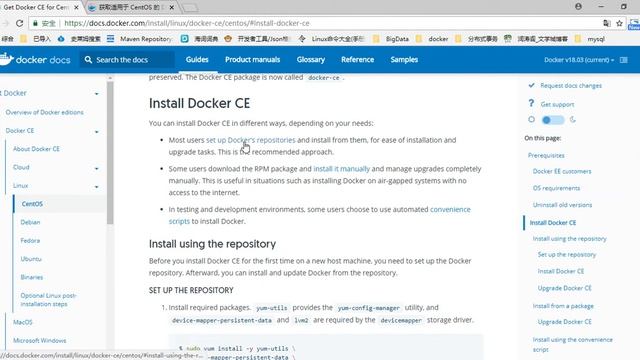The height and width of the screenshot is (360, 640).
Task: Select Ubuntu in the sidebar
Action: [x=31, y=259]
